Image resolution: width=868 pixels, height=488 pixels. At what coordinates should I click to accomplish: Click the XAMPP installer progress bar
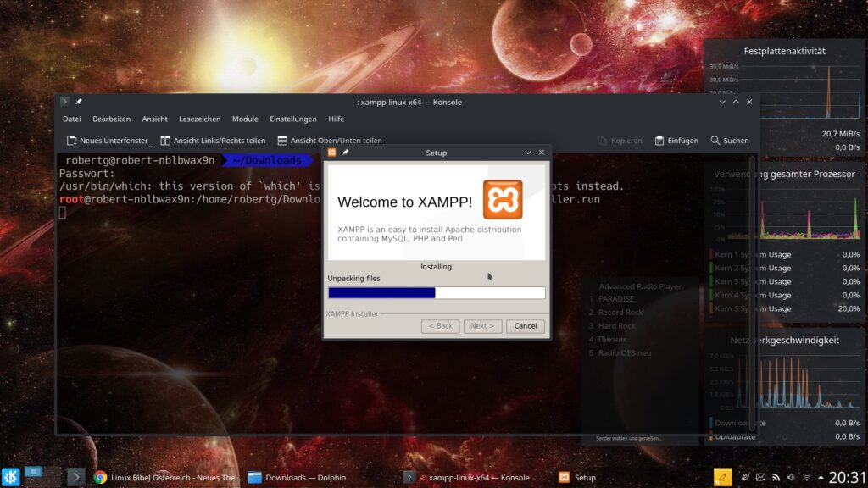point(437,292)
